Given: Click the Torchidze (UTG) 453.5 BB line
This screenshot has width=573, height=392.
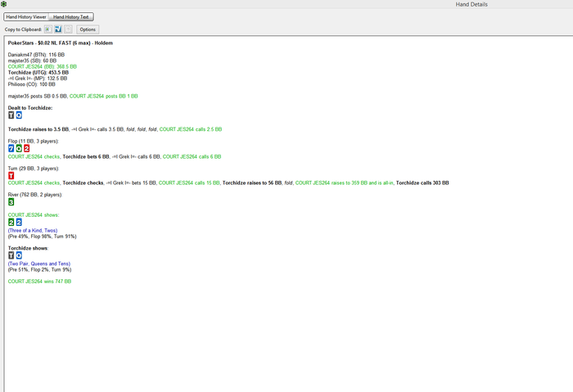Looking at the screenshot, I should point(38,72).
